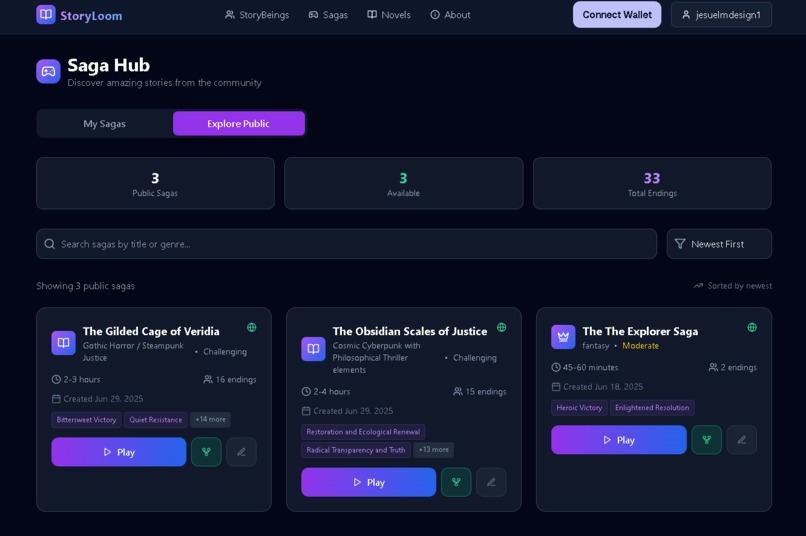The image size is (806, 536).
Task: Play The Obsidian Scales of Justice
Action: pyautogui.click(x=369, y=483)
